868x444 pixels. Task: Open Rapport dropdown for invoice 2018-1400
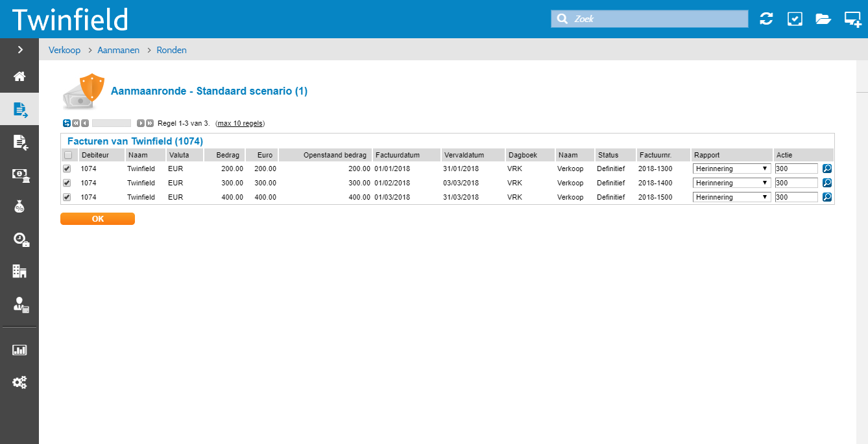[732, 183]
